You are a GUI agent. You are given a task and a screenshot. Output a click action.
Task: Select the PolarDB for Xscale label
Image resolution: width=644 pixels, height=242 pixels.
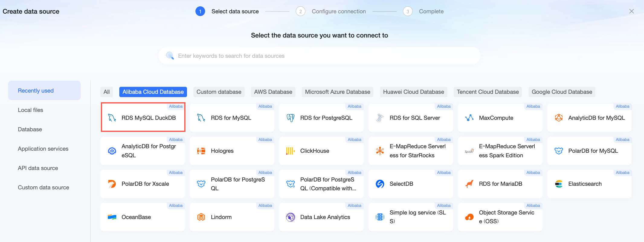(145, 184)
